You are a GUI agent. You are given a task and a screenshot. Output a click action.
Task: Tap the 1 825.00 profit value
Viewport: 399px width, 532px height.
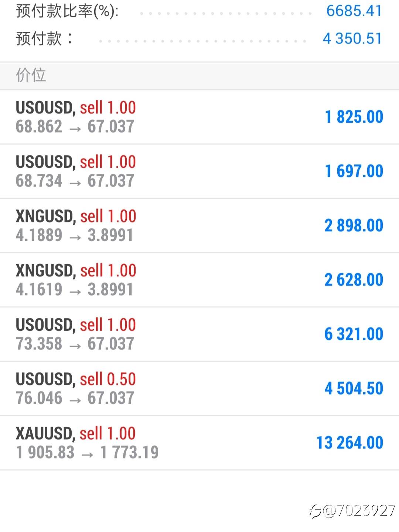(x=354, y=117)
